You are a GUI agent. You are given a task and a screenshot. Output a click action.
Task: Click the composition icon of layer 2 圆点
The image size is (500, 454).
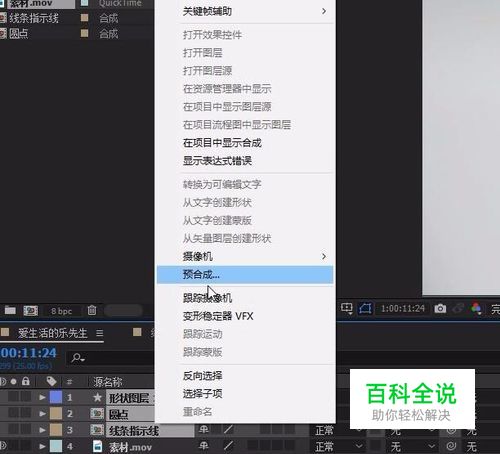[97, 414]
